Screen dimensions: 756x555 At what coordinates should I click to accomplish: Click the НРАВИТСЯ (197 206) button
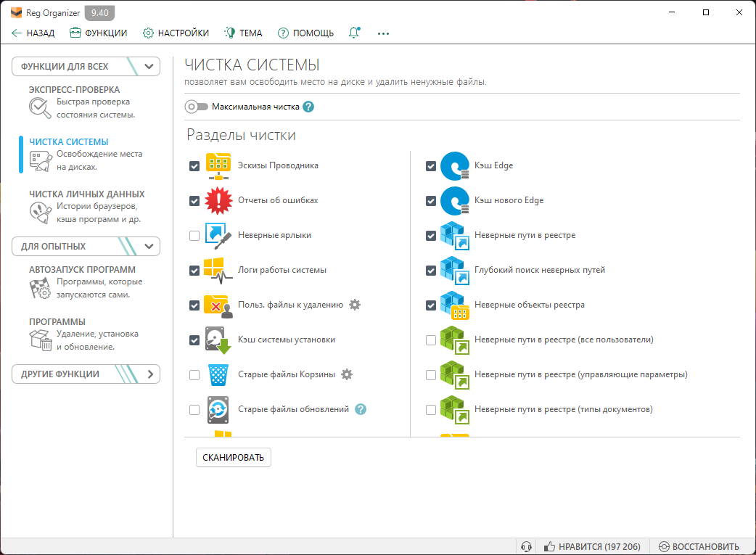[592, 546]
